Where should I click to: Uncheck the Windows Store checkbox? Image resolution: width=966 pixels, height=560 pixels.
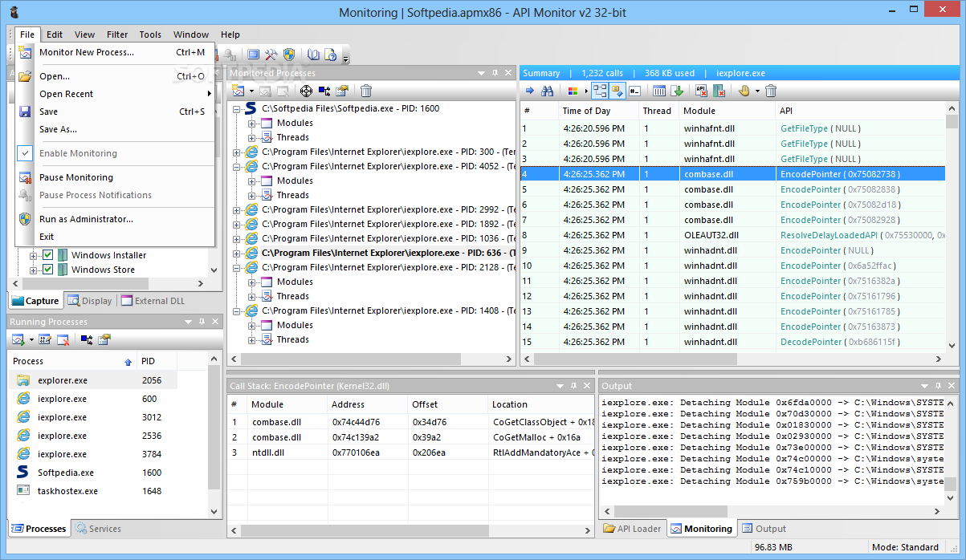pos(48,270)
